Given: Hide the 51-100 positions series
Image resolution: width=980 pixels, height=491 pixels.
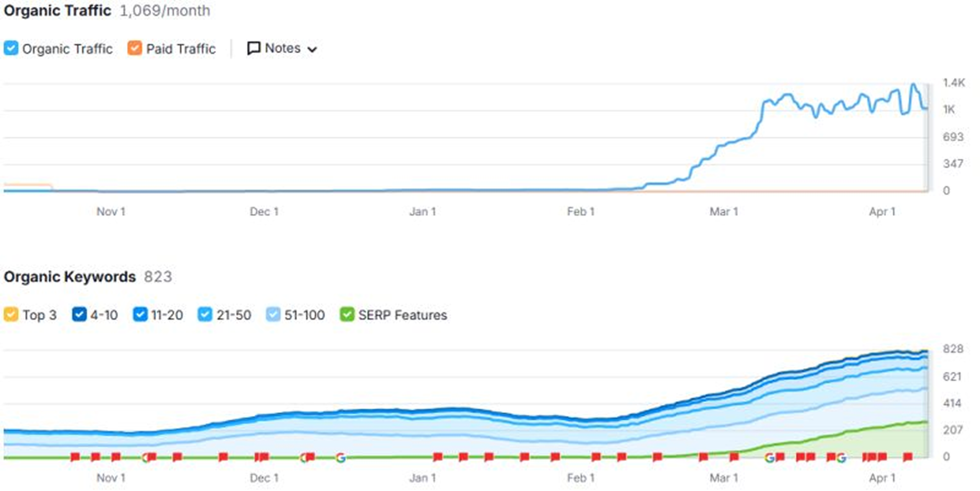Looking at the screenshot, I should pos(273,314).
